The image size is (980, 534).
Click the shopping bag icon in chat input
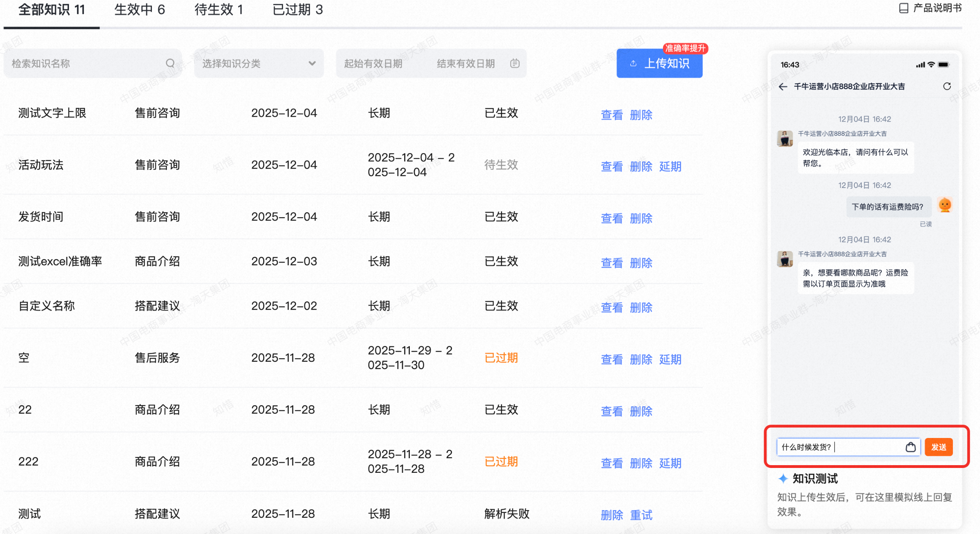910,447
